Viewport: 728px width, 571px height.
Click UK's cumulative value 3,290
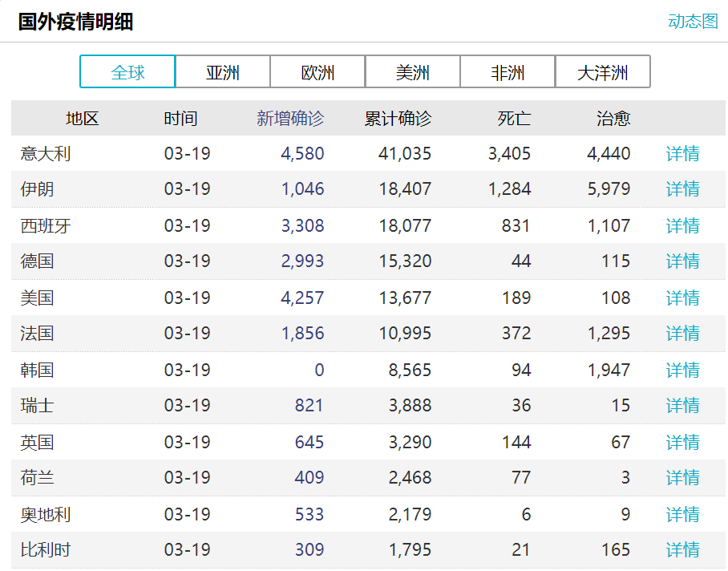[x=410, y=442]
